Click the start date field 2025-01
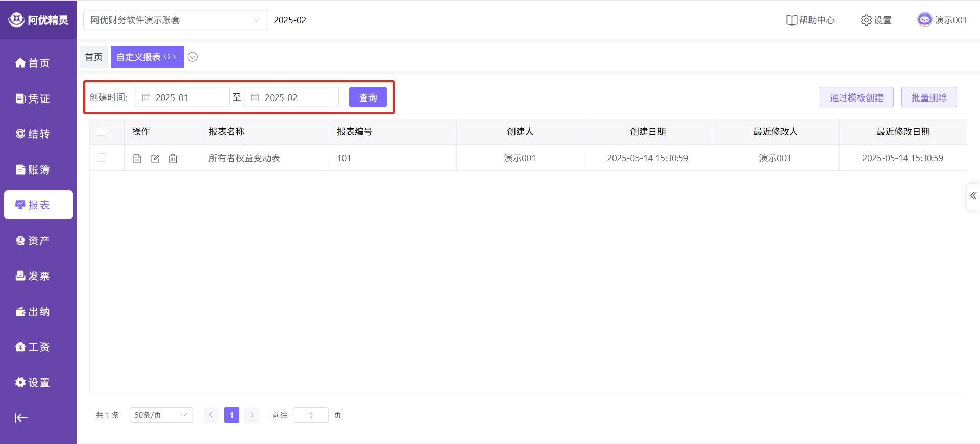Screen dimensions: 980x444 [182, 97]
